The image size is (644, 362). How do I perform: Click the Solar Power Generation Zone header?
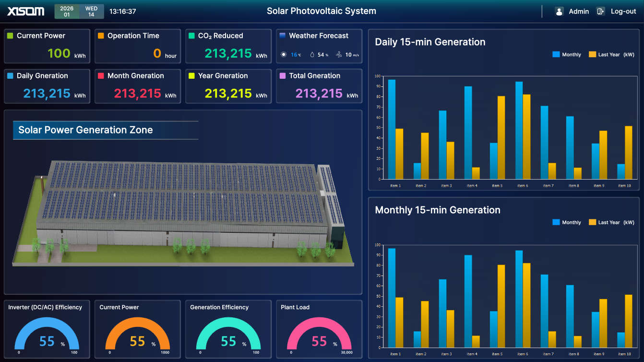click(x=85, y=130)
